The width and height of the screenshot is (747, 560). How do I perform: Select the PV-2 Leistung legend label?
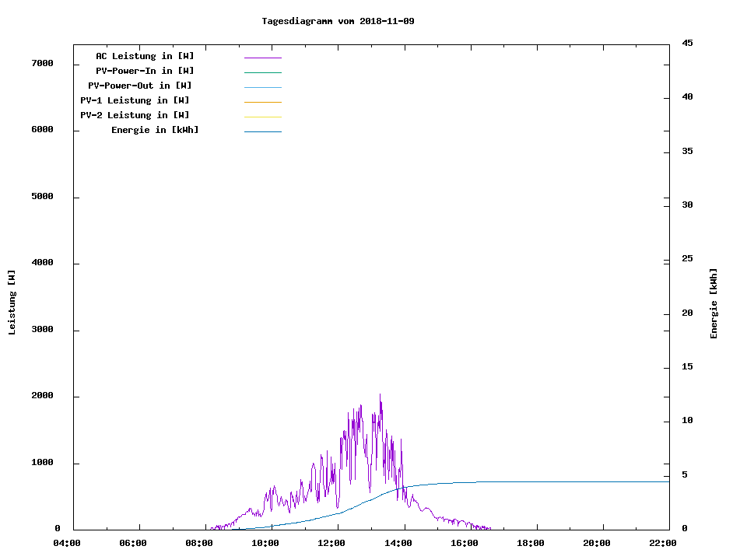pos(135,115)
